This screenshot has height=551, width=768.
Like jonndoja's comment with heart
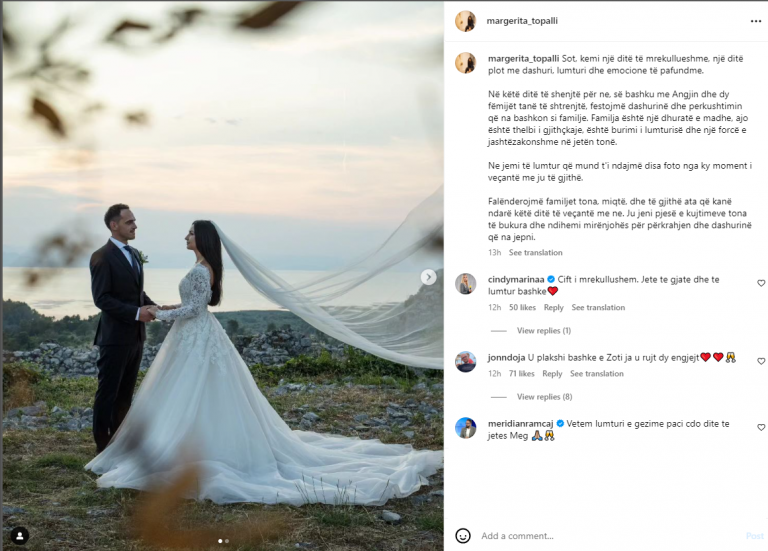tap(761, 361)
